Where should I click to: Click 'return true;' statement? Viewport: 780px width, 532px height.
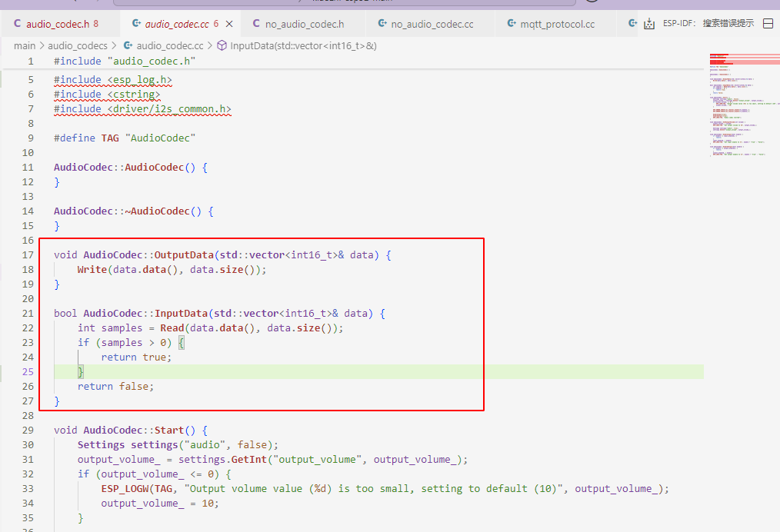point(136,357)
